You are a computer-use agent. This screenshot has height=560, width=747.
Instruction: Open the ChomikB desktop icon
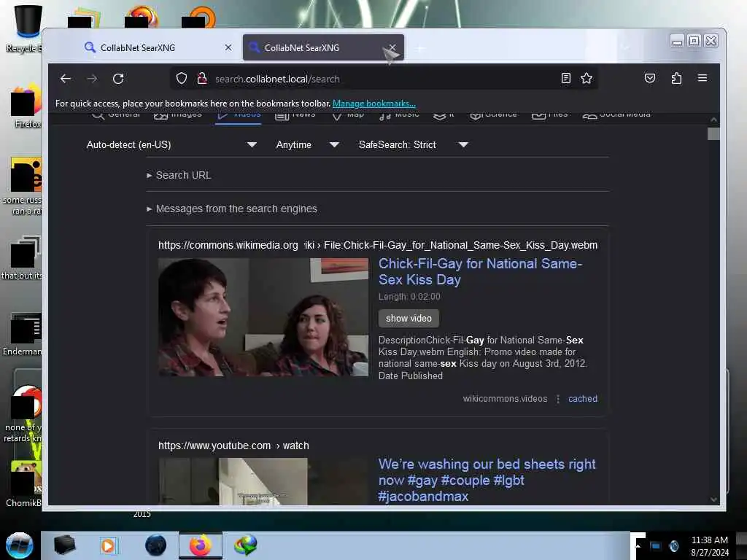pyautogui.click(x=25, y=484)
